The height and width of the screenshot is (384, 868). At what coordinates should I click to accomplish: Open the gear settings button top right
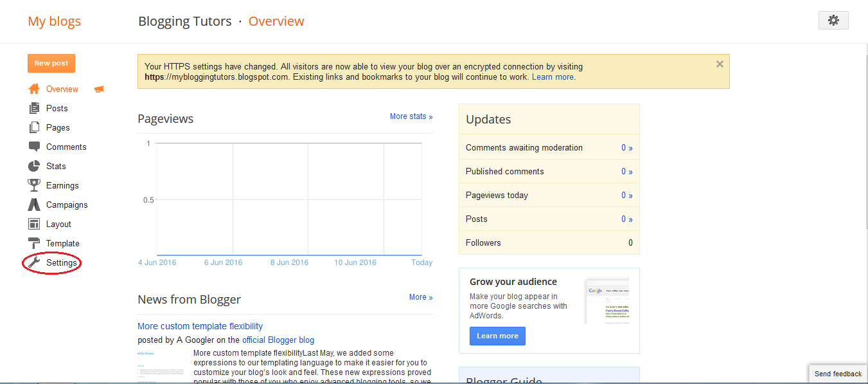833,21
